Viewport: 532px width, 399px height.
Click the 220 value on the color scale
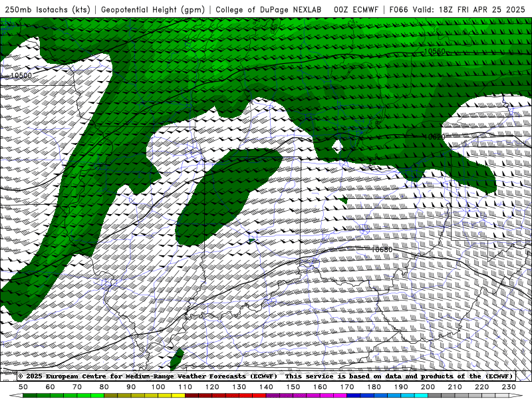click(x=481, y=387)
